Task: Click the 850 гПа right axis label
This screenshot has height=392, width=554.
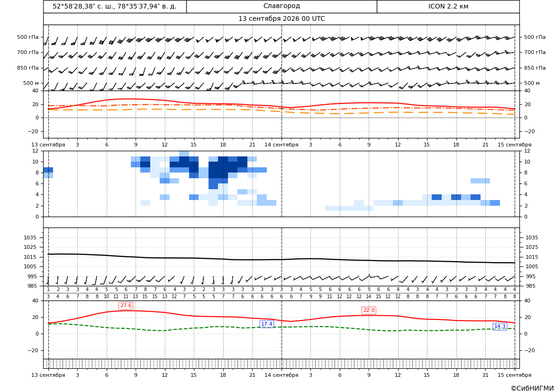Action: point(535,68)
